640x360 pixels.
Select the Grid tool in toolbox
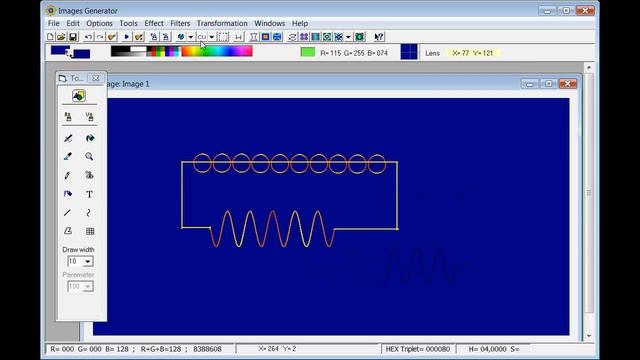[90, 231]
